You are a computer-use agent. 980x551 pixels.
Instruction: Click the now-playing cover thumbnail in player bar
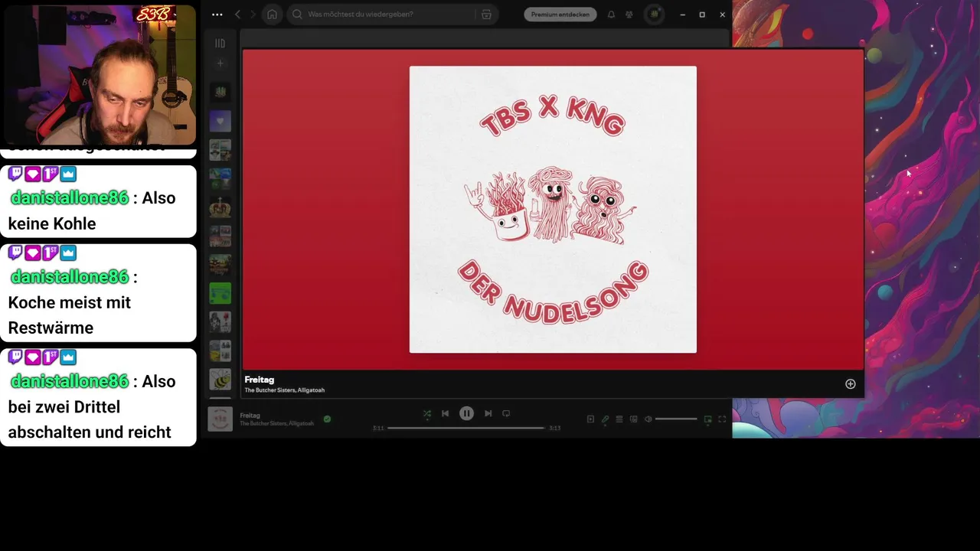tap(220, 419)
